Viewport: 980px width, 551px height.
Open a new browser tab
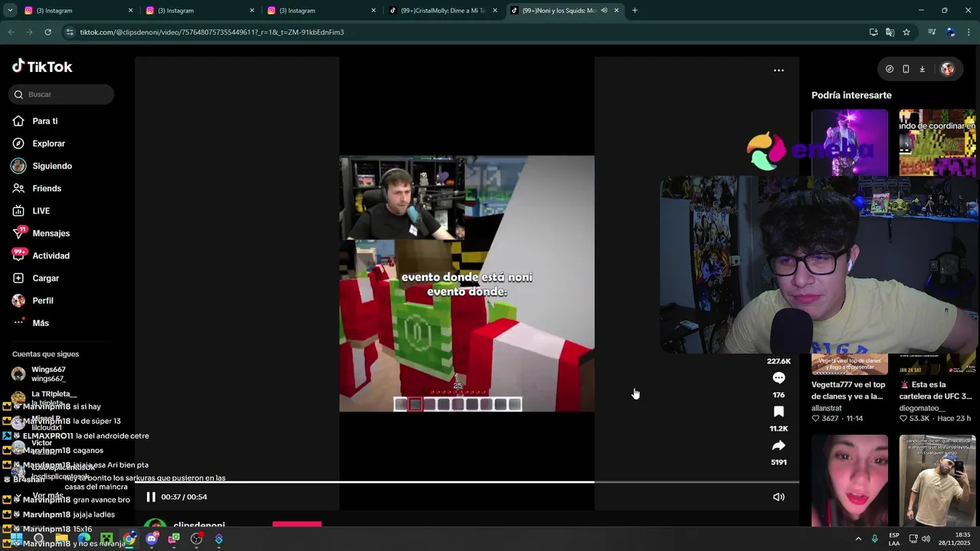pyautogui.click(x=635, y=11)
